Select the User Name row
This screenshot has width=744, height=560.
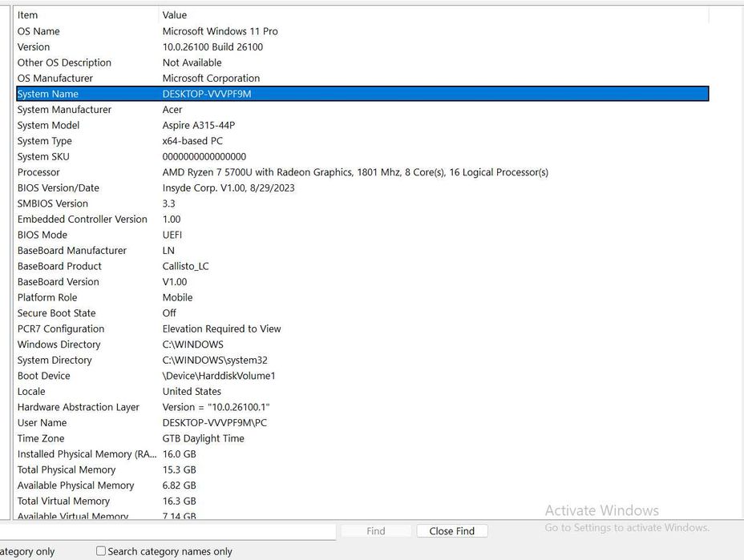pos(362,422)
